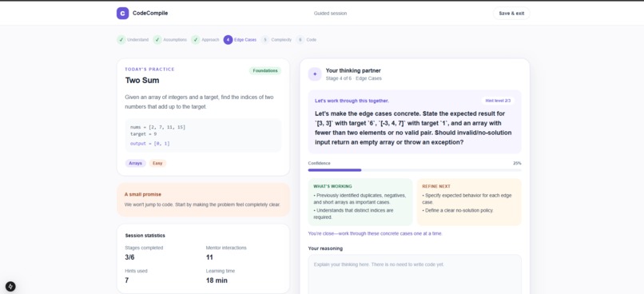Click the Understand step checkmark icon
This screenshot has width=644, height=294.
[x=121, y=40]
